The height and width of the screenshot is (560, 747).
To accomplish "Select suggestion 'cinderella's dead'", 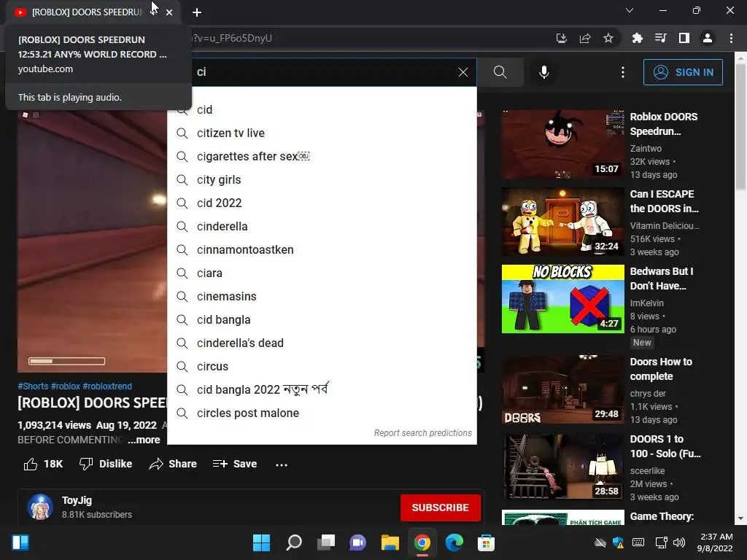I will (322, 343).
